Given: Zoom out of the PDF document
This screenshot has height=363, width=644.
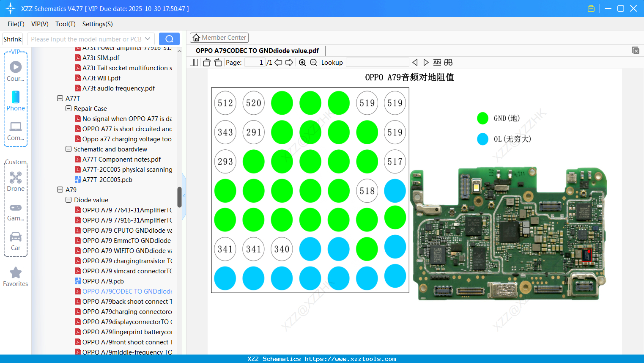Looking at the screenshot, I should (313, 62).
